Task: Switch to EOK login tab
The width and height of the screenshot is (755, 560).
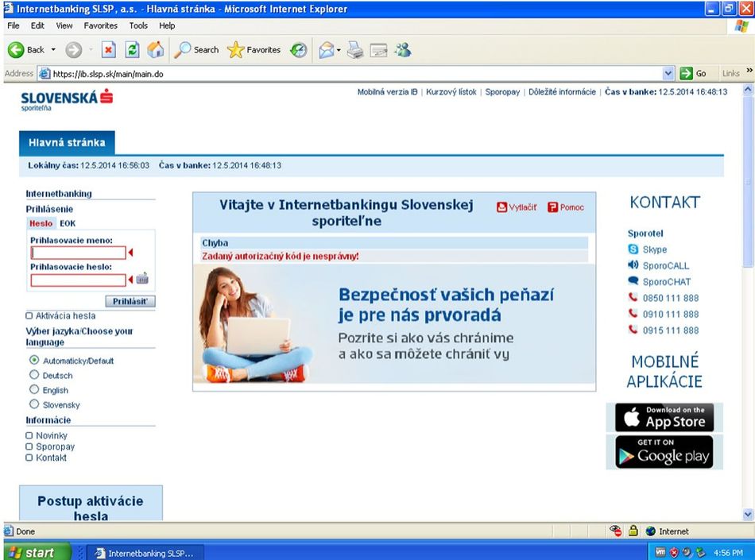Action: pos(68,223)
